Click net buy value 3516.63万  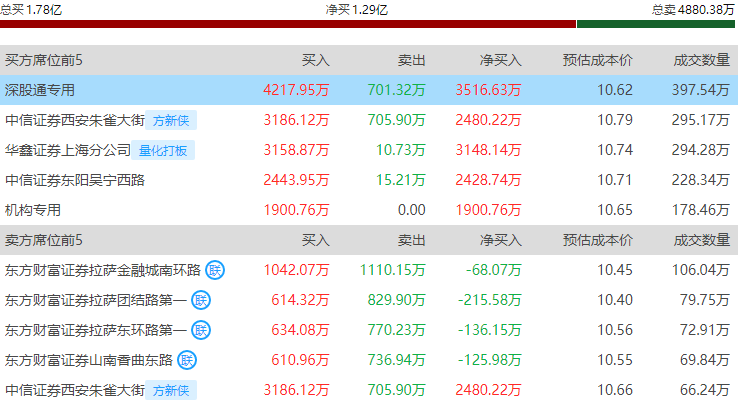coord(488,90)
